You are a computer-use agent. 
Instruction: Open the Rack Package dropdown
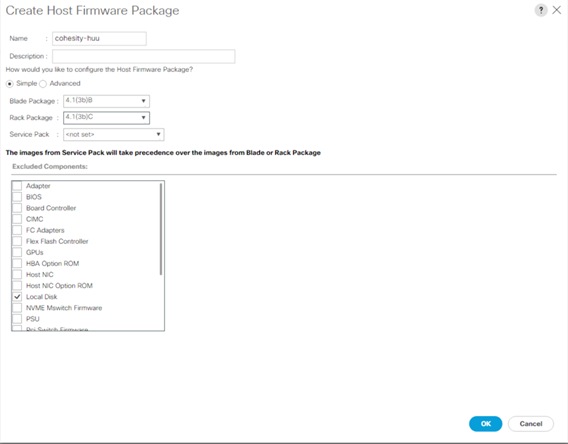pyautogui.click(x=106, y=117)
